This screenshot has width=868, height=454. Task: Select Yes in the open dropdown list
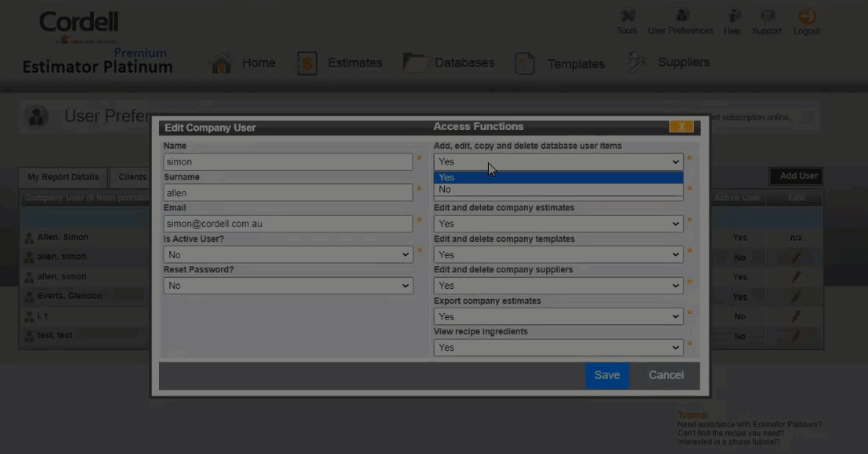559,177
